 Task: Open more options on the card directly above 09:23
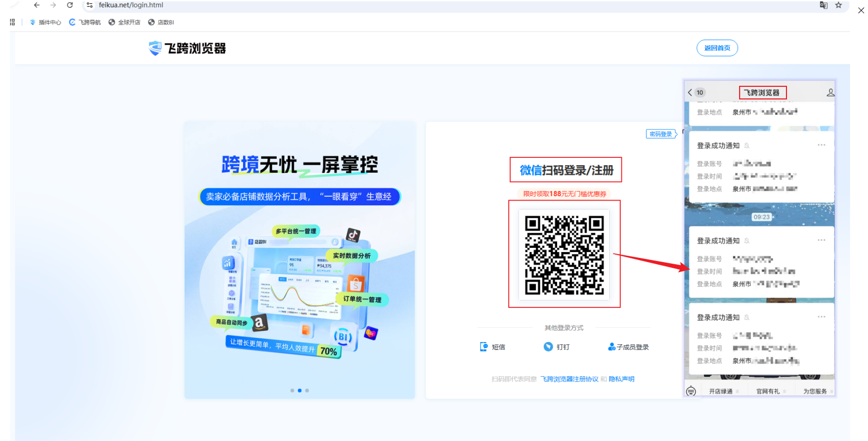[822, 145]
